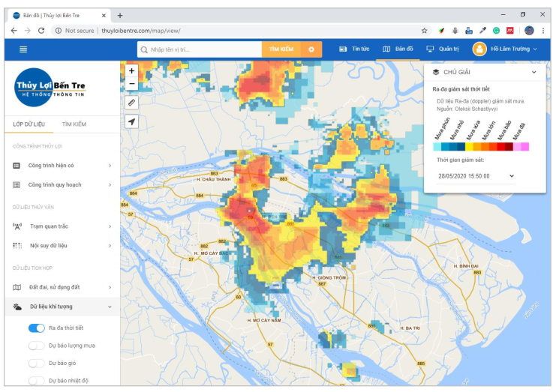This screenshot has width=556, height=392.
Task: Open search settings gear icon
Action: (311, 49)
